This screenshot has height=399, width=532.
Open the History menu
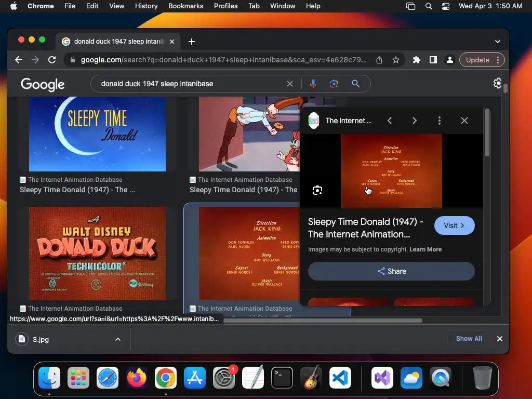click(146, 6)
